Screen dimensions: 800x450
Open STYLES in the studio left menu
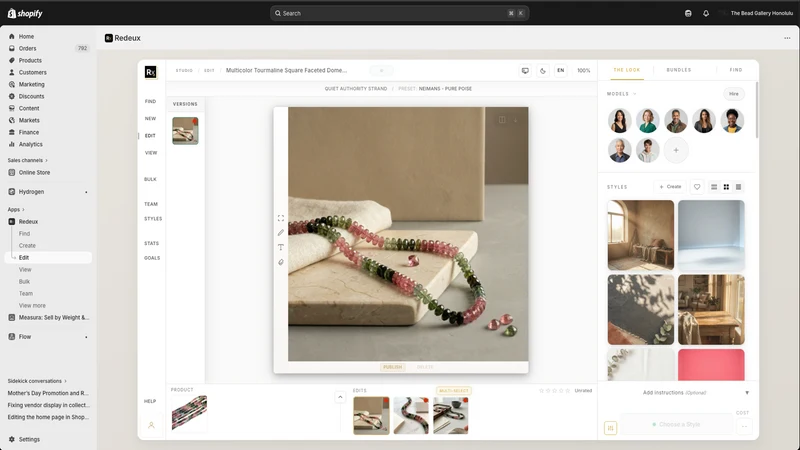[x=153, y=219]
